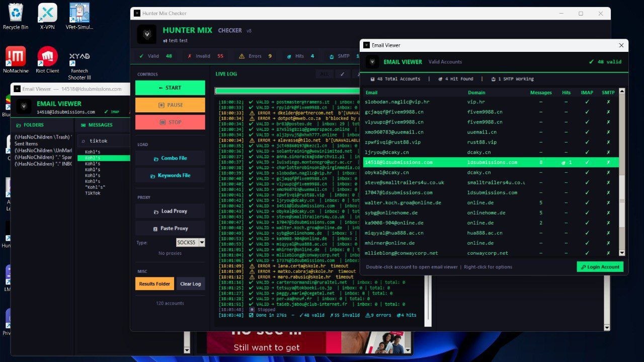The image size is (644, 362).
Task: Click the 'No proxies' status text
Action: click(170, 253)
